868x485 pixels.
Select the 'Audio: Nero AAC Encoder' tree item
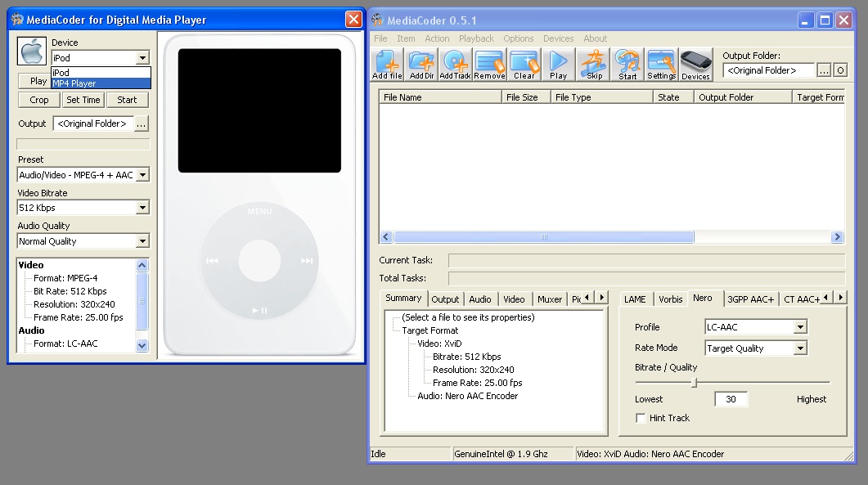(x=468, y=396)
